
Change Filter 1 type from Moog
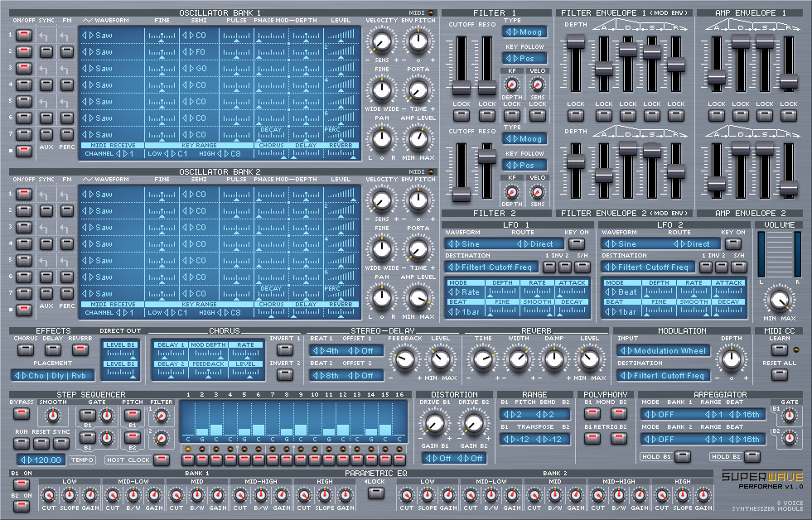pos(524,32)
